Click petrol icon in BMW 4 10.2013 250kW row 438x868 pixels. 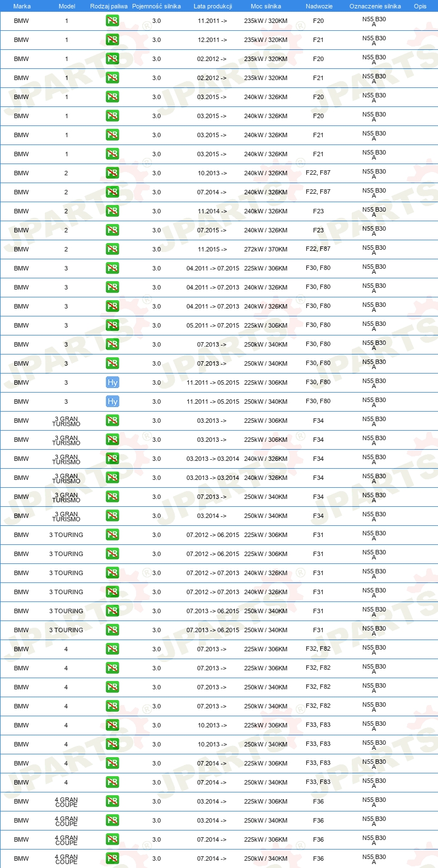pyautogui.click(x=112, y=744)
